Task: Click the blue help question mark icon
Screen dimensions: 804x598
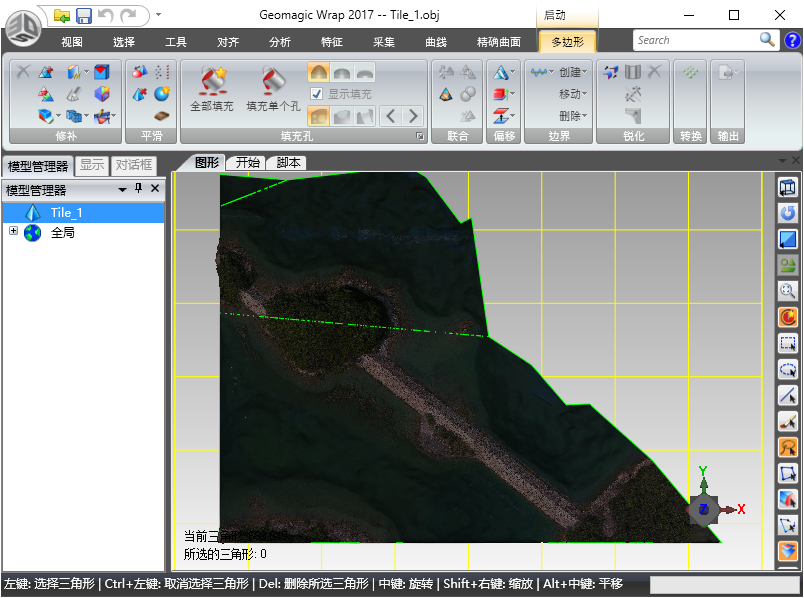Action: click(792, 40)
